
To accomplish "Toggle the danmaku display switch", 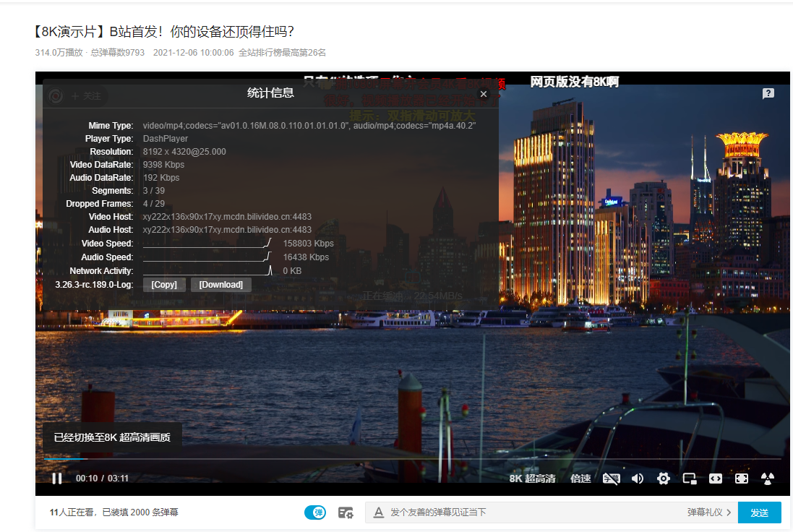I will point(315,512).
